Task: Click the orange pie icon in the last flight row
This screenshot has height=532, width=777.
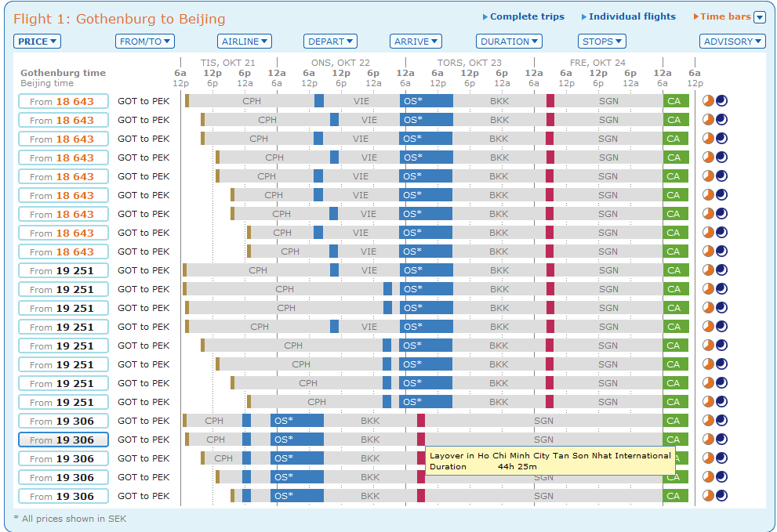Action: pyautogui.click(x=708, y=496)
